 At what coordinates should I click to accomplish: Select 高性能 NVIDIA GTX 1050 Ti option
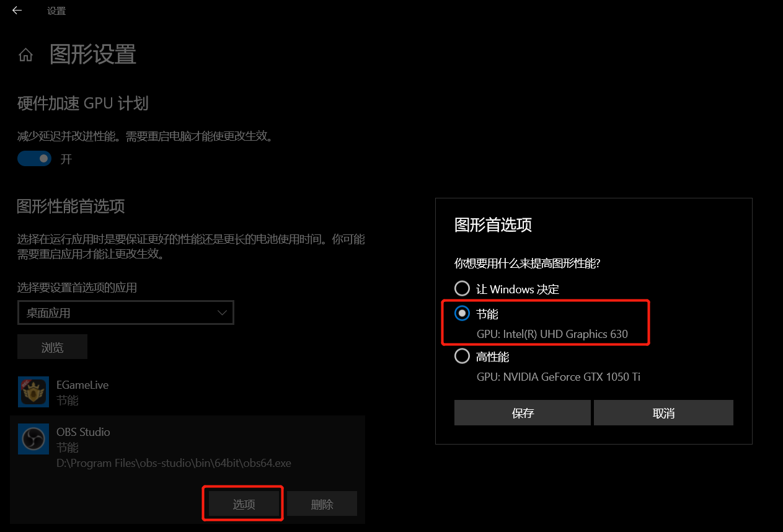(462, 356)
